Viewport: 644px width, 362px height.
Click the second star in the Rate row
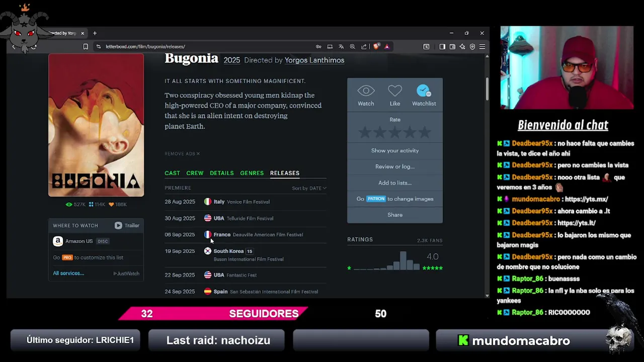tap(380, 132)
